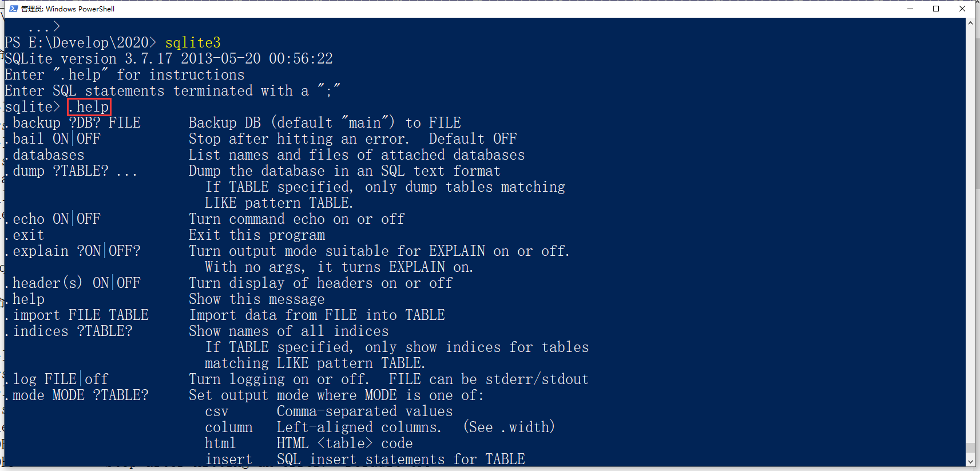Screen dimensions: 980x471
Task: Click the .exit command text
Action: point(25,235)
